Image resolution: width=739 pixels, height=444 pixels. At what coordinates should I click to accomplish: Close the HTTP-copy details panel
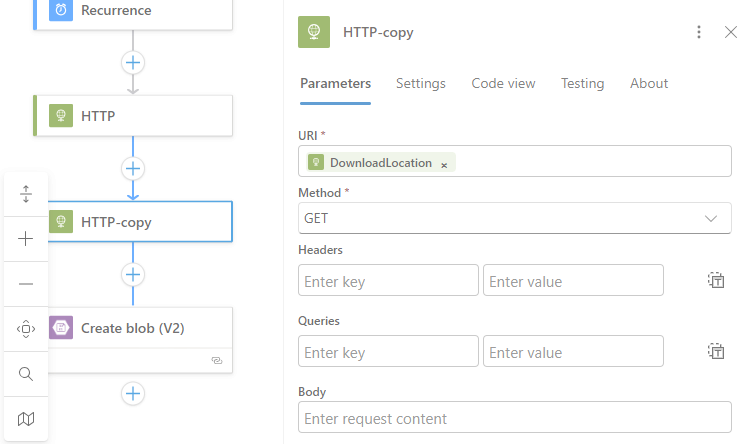tap(731, 32)
